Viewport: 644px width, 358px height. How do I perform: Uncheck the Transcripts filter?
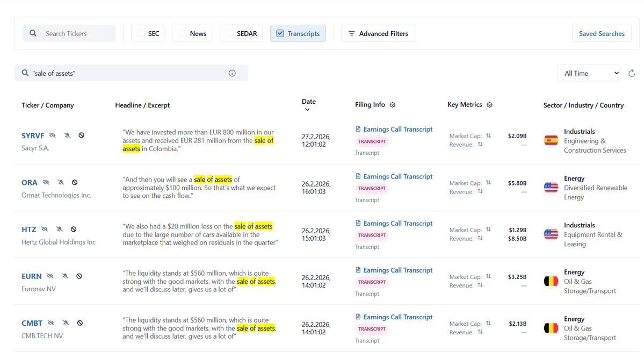(x=280, y=33)
